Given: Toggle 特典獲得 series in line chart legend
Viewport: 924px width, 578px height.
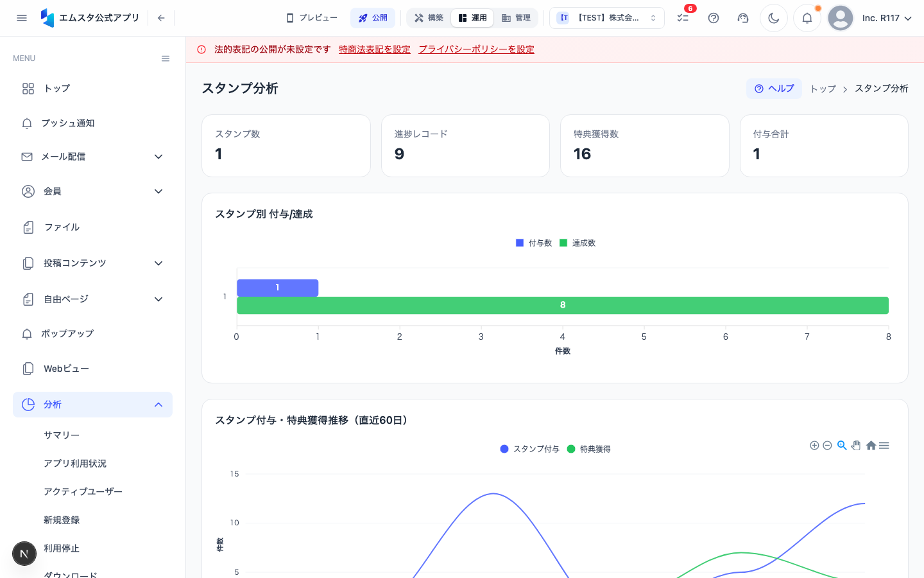Looking at the screenshot, I should tap(589, 449).
